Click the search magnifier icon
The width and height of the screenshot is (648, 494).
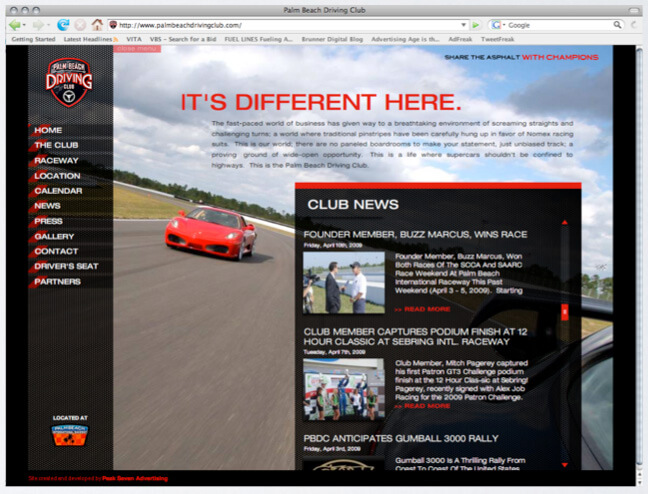pyautogui.click(x=617, y=25)
